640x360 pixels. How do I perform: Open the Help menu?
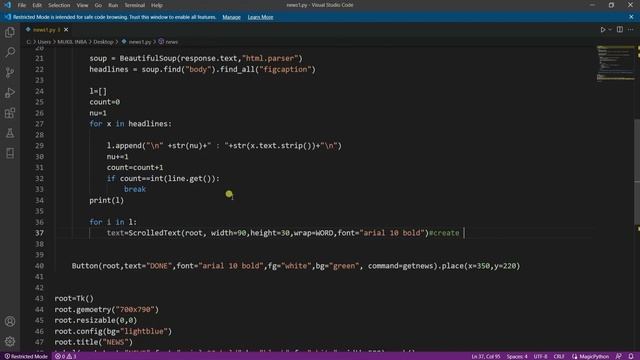157,5
